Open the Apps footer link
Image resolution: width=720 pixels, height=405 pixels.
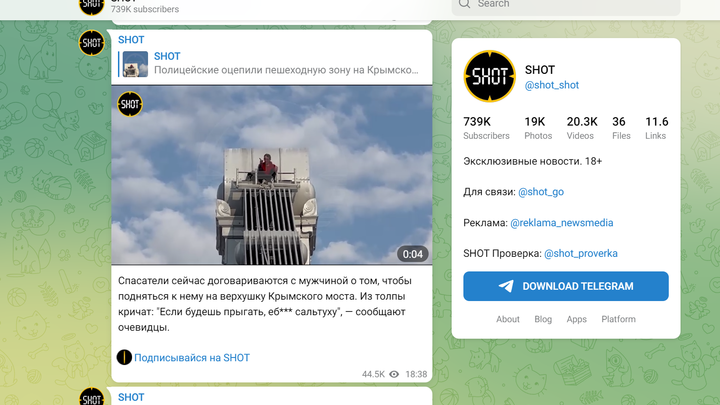576,319
